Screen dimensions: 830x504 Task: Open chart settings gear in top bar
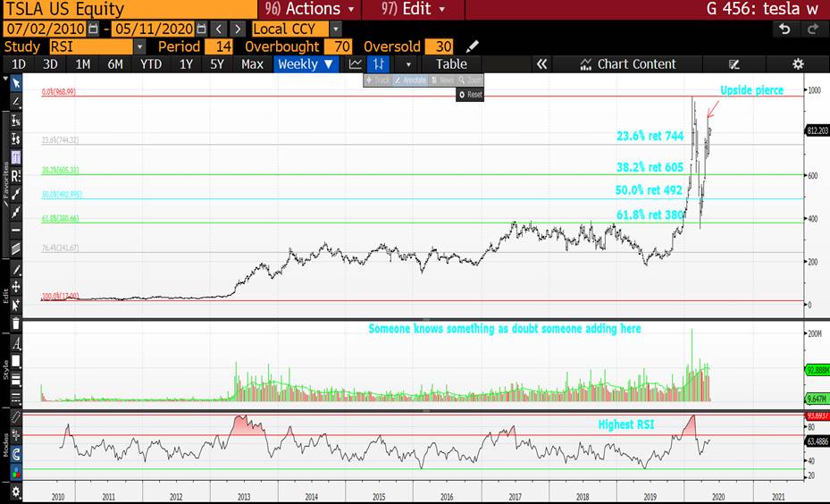pos(798,64)
